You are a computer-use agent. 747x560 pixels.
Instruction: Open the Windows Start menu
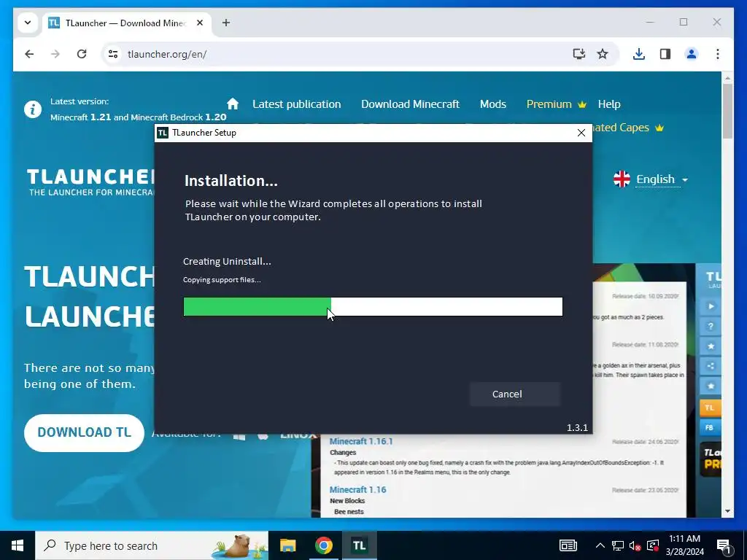(x=18, y=545)
